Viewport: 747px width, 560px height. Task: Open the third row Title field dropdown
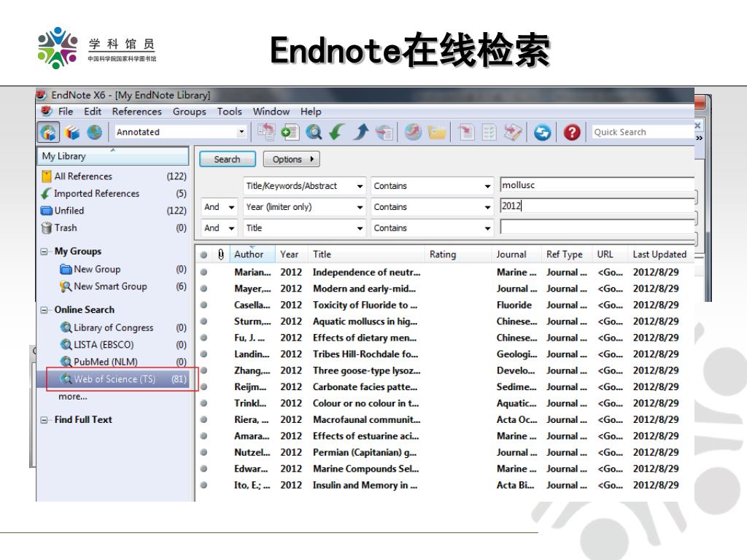[360, 228]
